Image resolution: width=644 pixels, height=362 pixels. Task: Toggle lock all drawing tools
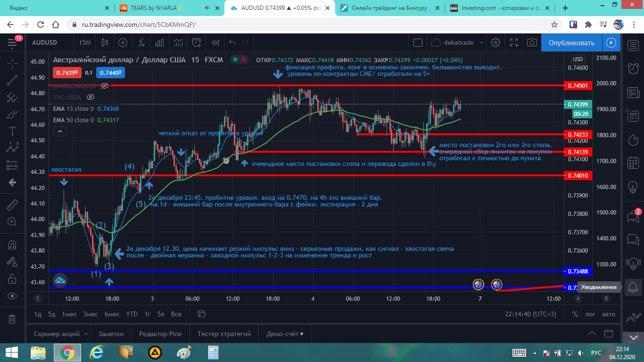pos(12,279)
